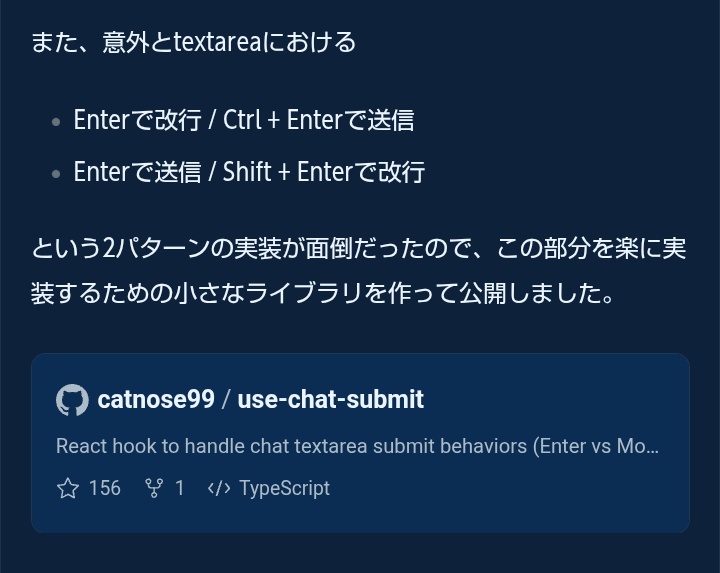Image resolution: width=720 pixels, height=573 pixels.
Task: Click the second bullet point marker
Action: point(55,173)
